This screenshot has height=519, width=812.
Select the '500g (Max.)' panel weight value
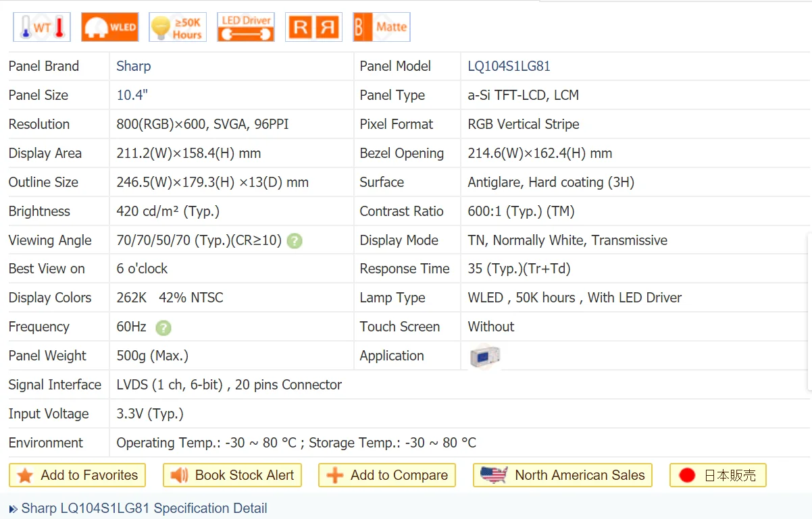pos(153,356)
